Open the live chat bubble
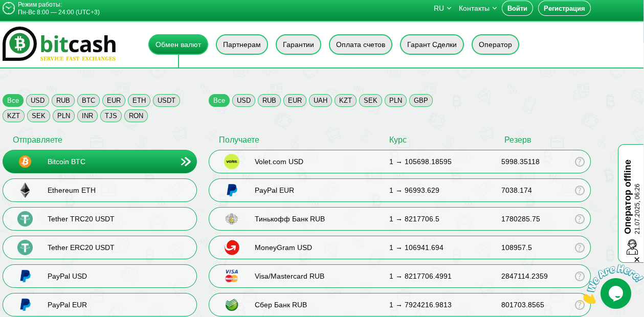The image size is (644, 317). pyautogui.click(x=616, y=293)
